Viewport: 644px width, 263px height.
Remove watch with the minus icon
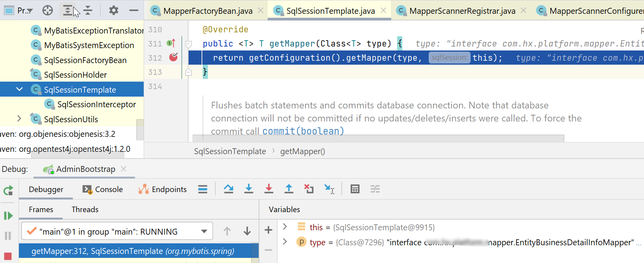[268, 250]
